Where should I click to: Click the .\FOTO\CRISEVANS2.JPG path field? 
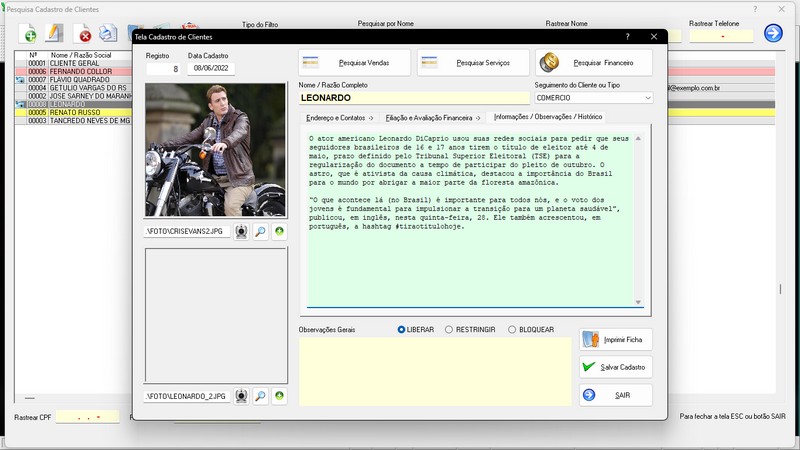click(x=187, y=232)
